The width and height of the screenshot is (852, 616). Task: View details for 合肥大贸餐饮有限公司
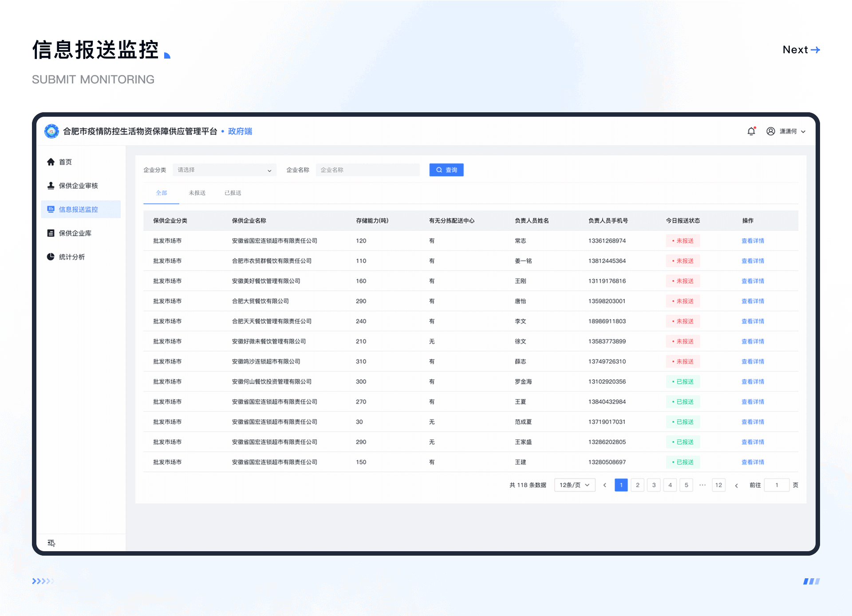pyautogui.click(x=753, y=301)
